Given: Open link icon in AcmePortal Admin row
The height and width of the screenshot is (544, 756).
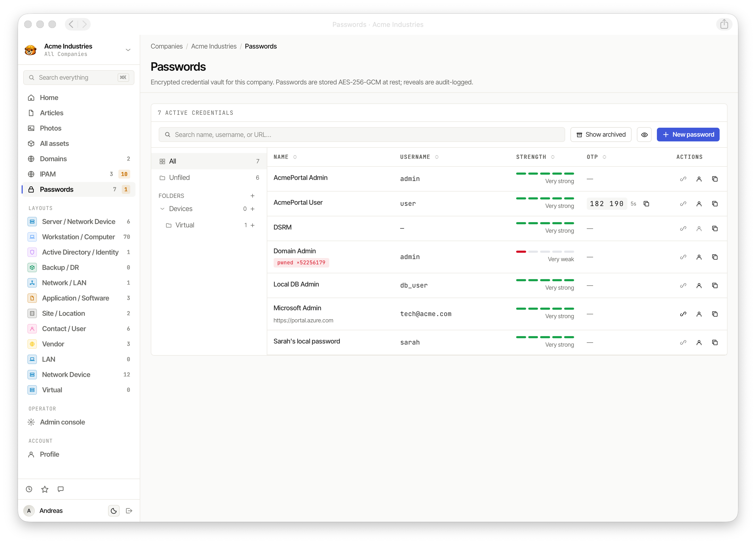Looking at the screenshot, I should click(683, 179).
